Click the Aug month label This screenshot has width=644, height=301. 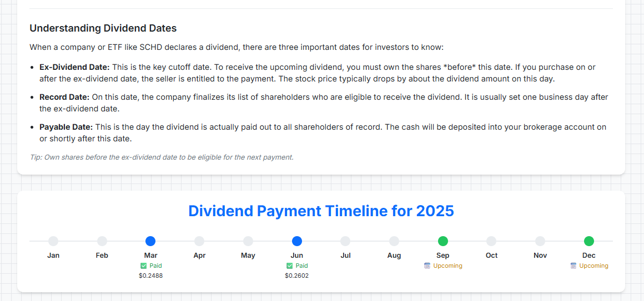[x=394, y=256]
